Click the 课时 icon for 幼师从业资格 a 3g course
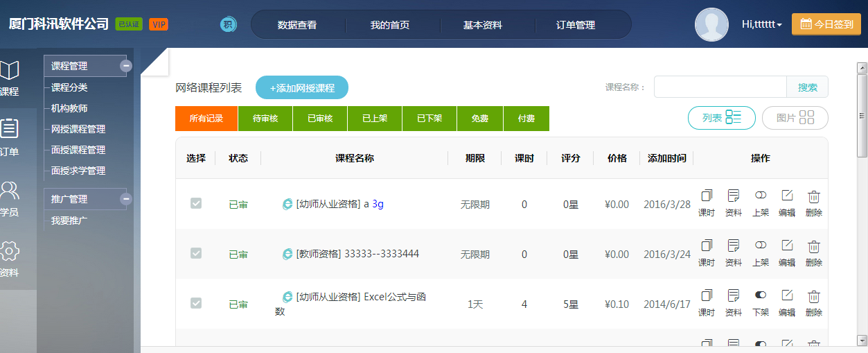Screen dimensions: 868x353 (x=707, y=196)
